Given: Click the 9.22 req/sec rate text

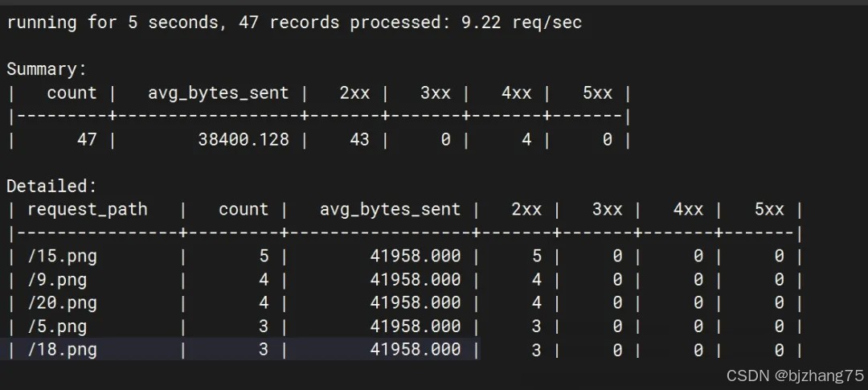Looking at the screenshot, I should coord(522,23).
